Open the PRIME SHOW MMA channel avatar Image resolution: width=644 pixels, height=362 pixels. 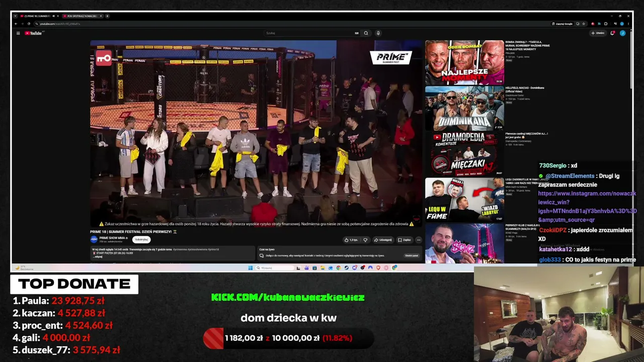pyautogui.click(x=94, y=239)
